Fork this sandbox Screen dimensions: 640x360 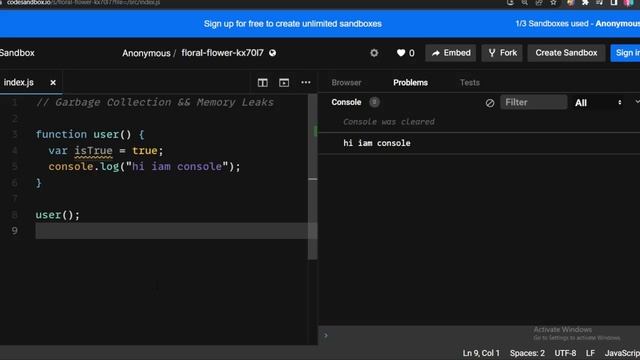click(502, 53)
